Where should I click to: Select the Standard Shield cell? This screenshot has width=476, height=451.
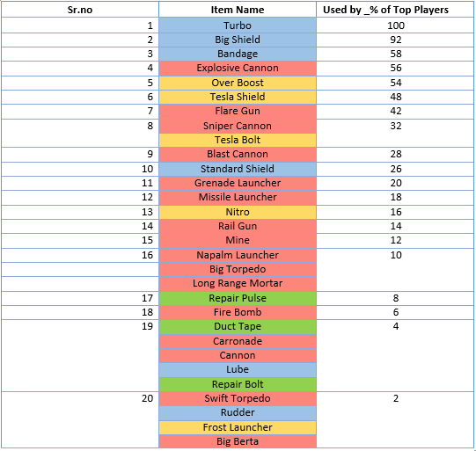[x=238, y=169]
